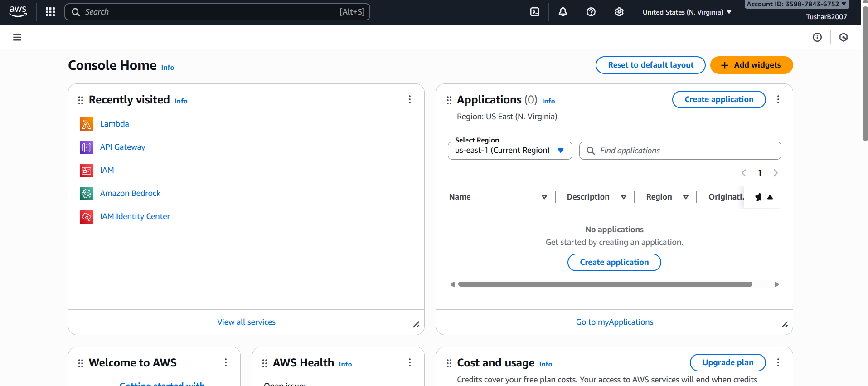This screenshot has height=386, width=868.
Task: Click the Add widgets button
Action: [x=752, y=65]
